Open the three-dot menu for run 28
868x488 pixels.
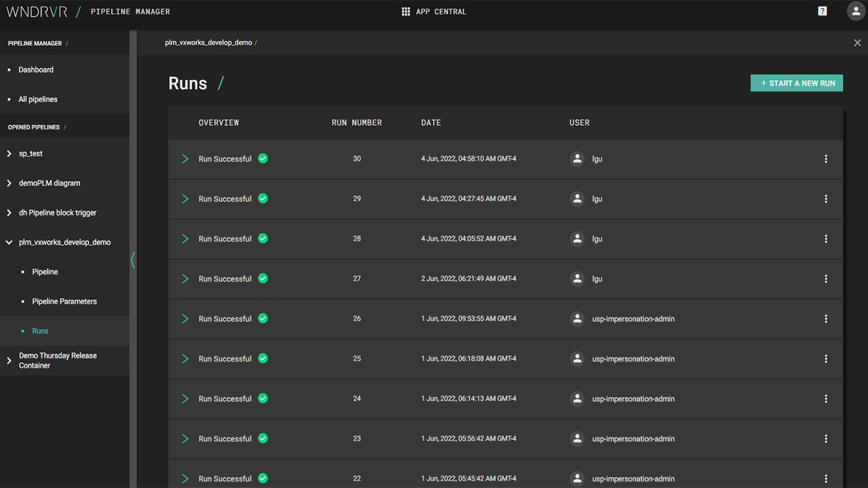click(826, 239)
